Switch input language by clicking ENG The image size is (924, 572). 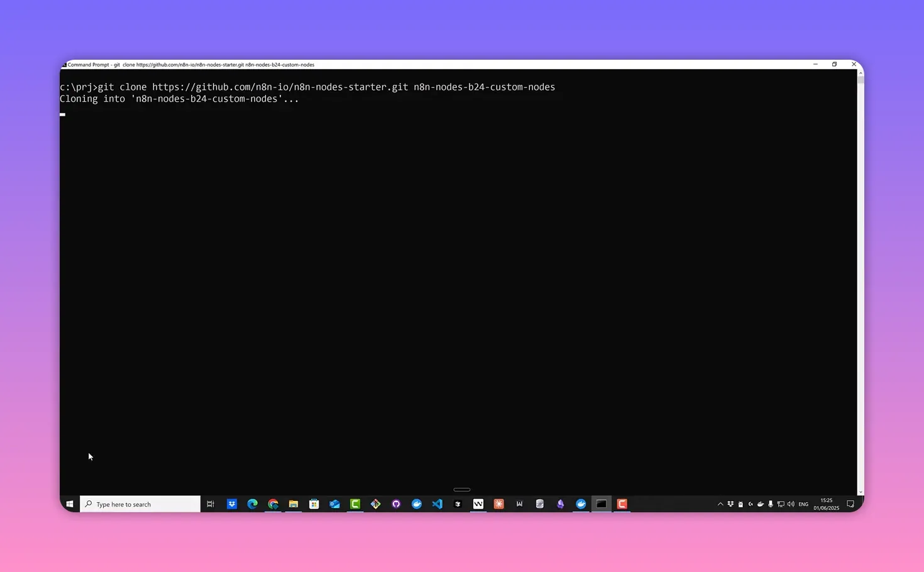pyautogui.click(x=803, y=503)
